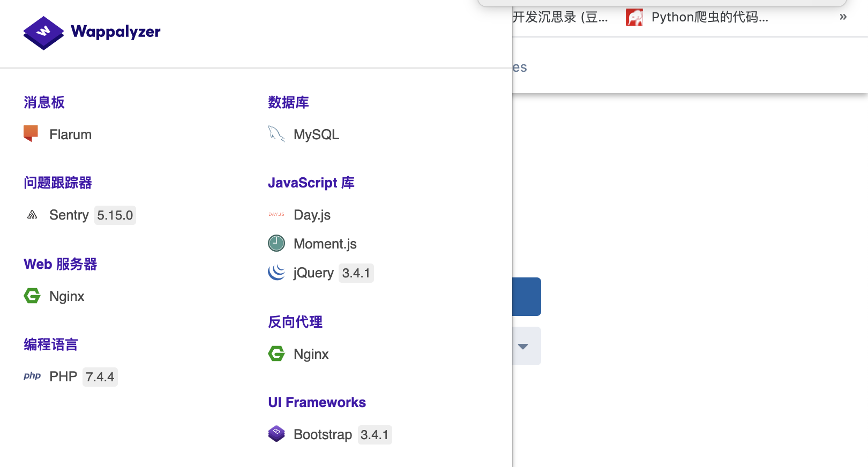Click the Nginx icon under 反向代理
Screen dimensions: 868x467
tap(276, 353)
